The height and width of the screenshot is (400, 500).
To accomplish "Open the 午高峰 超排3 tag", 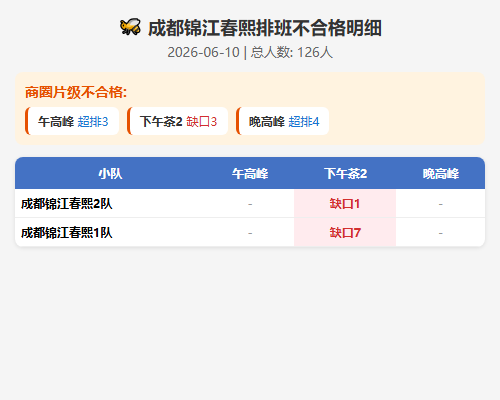I will [x=72, y=121].
